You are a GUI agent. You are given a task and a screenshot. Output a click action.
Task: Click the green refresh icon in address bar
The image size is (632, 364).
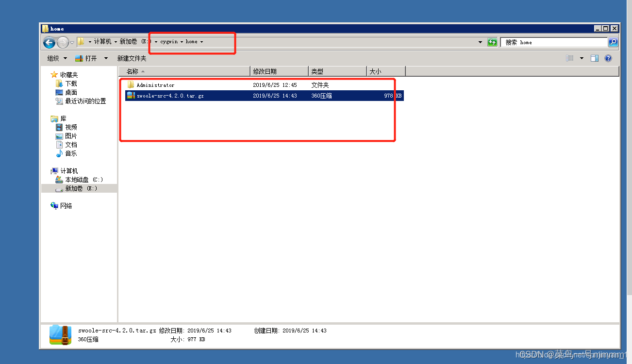click(492, 42)
